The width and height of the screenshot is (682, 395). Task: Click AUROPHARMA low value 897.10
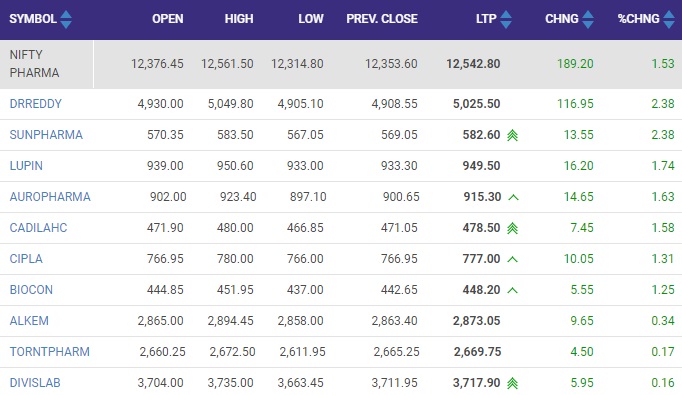click(308, 197)
